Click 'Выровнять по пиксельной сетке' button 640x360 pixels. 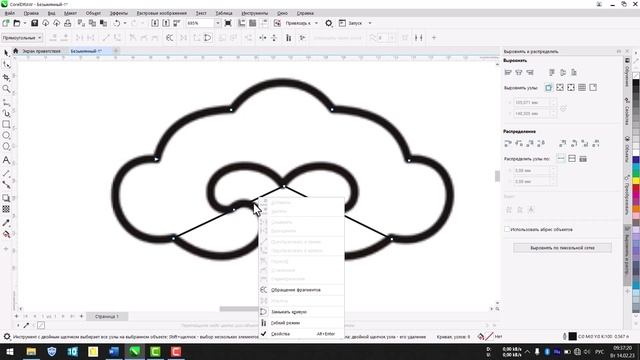(x=562, y=248)
